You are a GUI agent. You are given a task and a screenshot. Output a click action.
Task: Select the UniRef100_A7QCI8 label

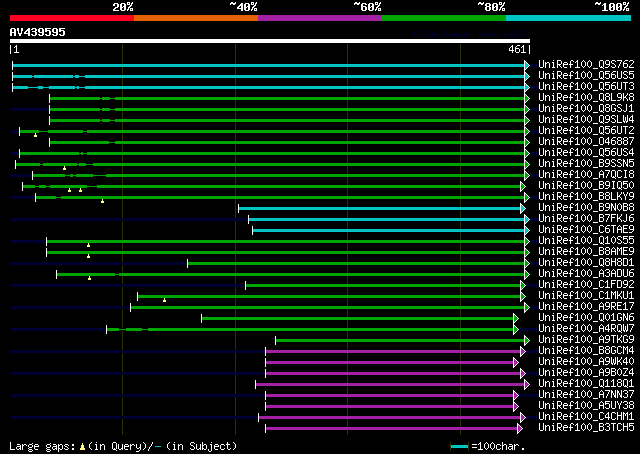click(x=586, y=175)
